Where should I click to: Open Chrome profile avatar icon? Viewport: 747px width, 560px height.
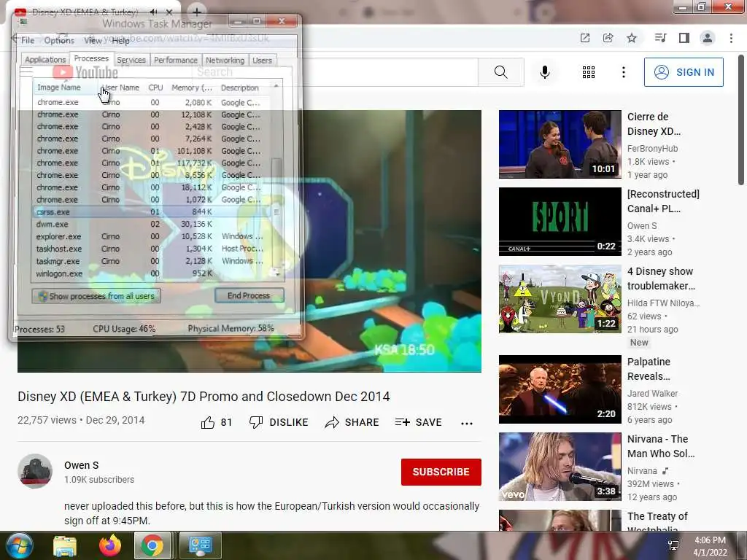click(708, 38)
